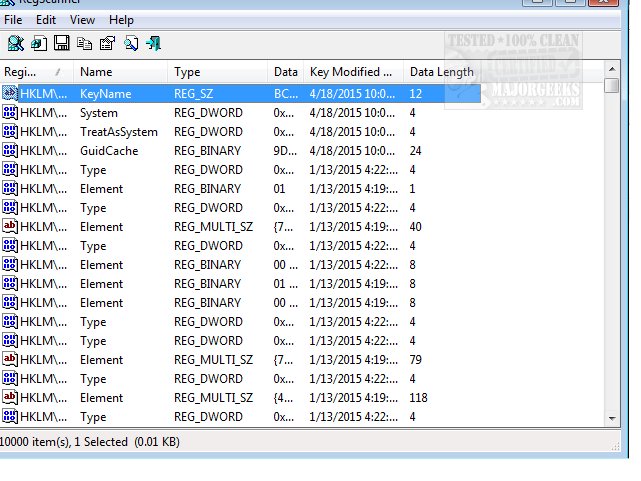Click the open in RegEdit toolbar icon
The width and height of the screenshot is (641, 481).
click(x=39, y=43)
